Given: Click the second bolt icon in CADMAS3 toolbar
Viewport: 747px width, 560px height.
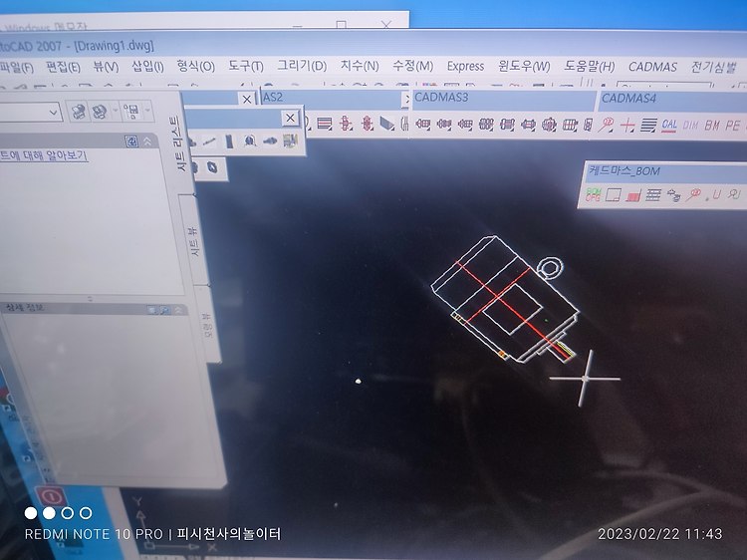Looking at the screenshot, I should [444, 125].
